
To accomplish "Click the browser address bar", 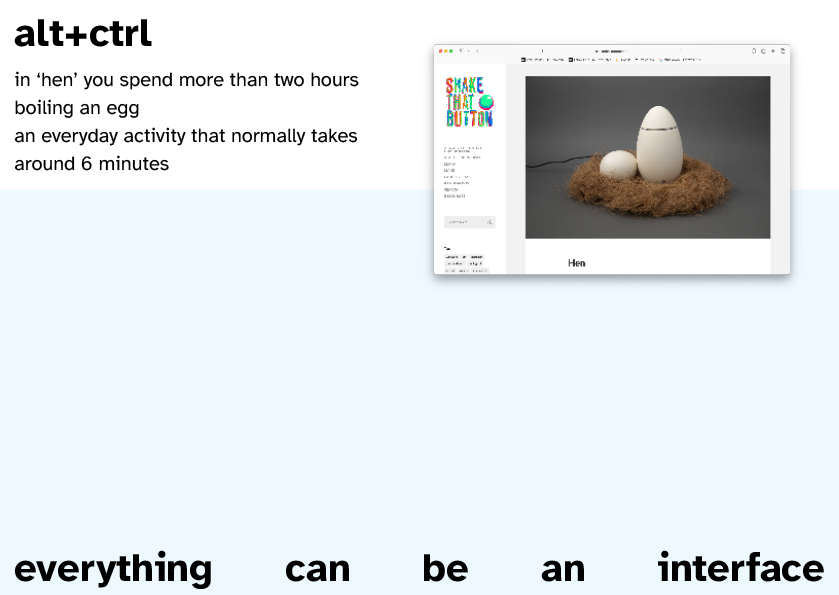I will pyautogui.click(x=610, y=50).
